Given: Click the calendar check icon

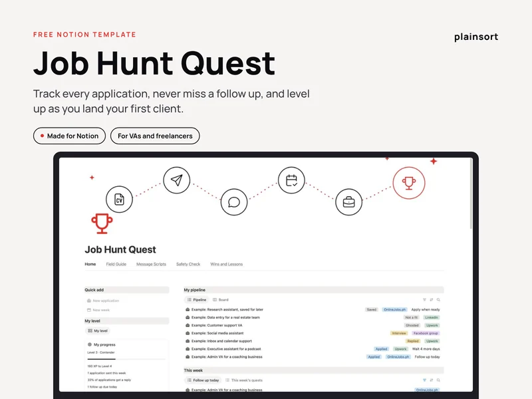Looking at the screenshot, I should pos(291,180).
